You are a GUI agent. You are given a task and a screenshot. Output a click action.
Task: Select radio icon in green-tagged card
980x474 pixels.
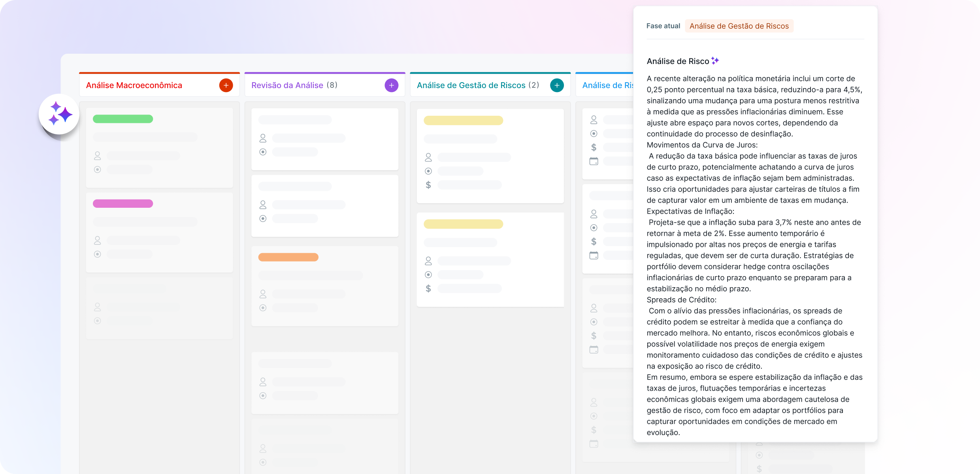tap(98, 169)
